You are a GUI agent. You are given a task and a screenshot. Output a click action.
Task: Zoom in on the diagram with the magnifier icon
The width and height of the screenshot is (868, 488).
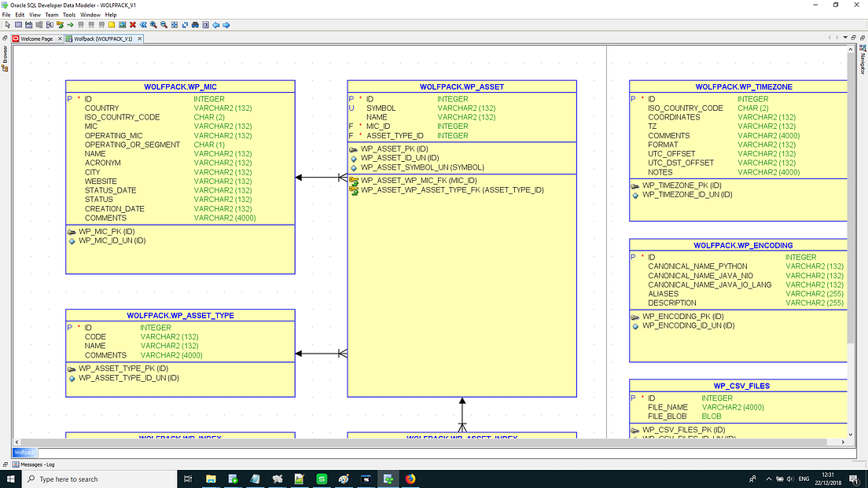coord(153,24)
